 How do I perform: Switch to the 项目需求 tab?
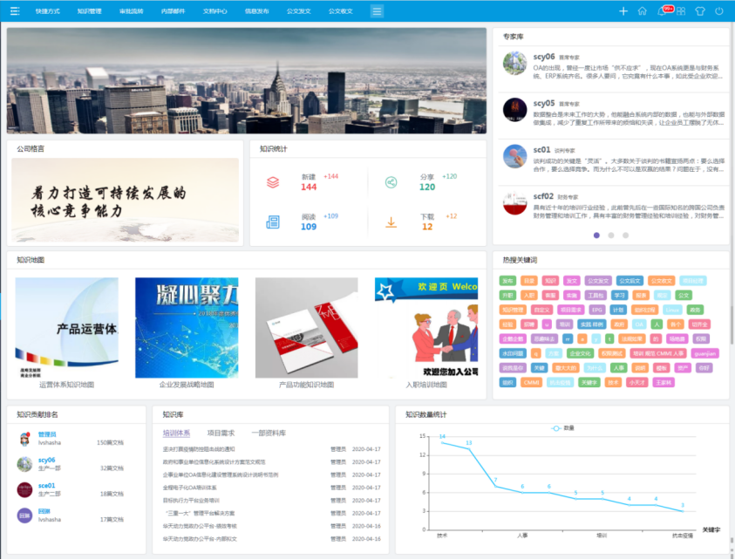coord(221,433)
